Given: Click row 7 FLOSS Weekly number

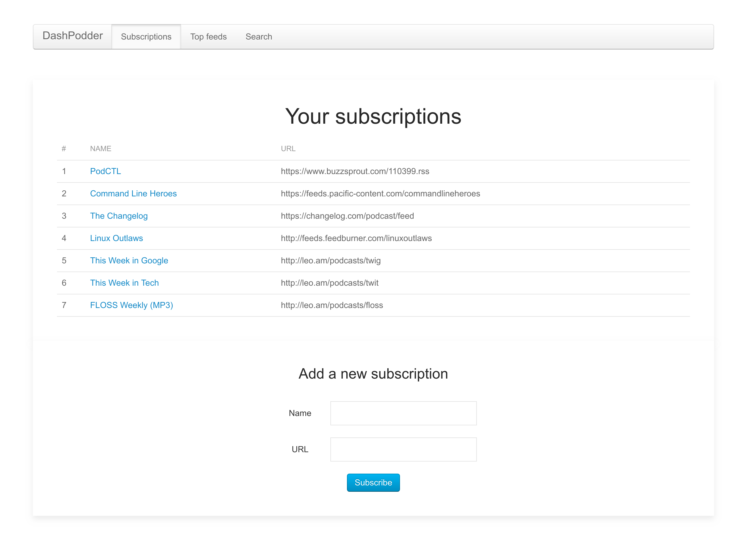Looking at the screenshot, I should tap(64, 305).
